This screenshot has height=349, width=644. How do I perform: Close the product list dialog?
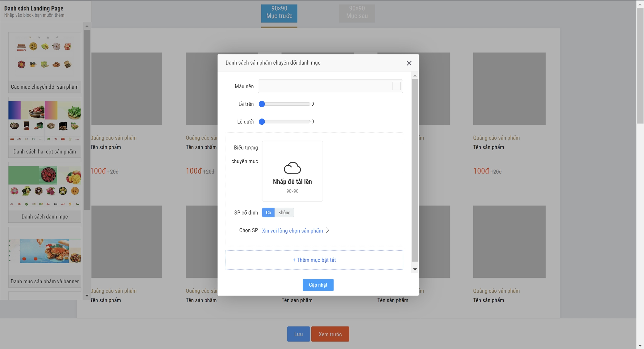409,63
